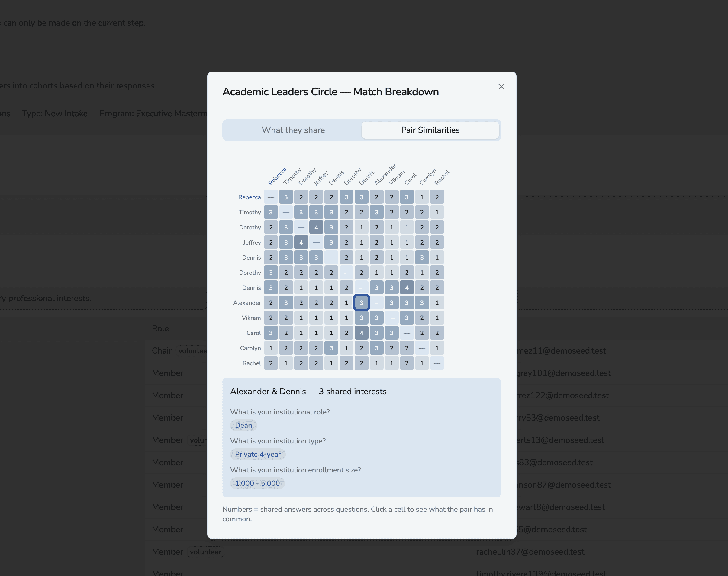
Task: Click Timothy row, Alexander column cell
Action: pyautogui.click(x=376, y=213)
